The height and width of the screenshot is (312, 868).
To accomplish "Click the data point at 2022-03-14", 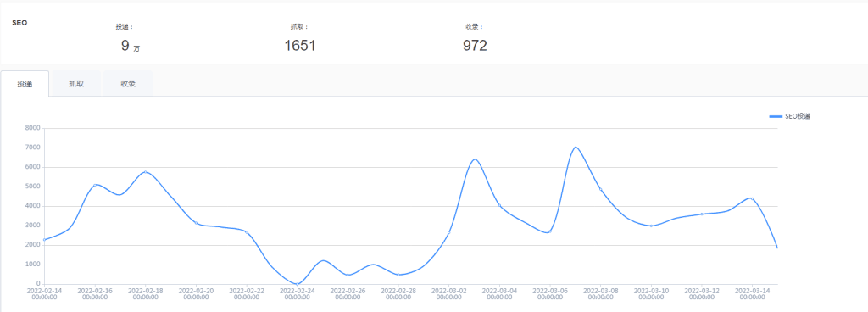I will tap(752, 198).
